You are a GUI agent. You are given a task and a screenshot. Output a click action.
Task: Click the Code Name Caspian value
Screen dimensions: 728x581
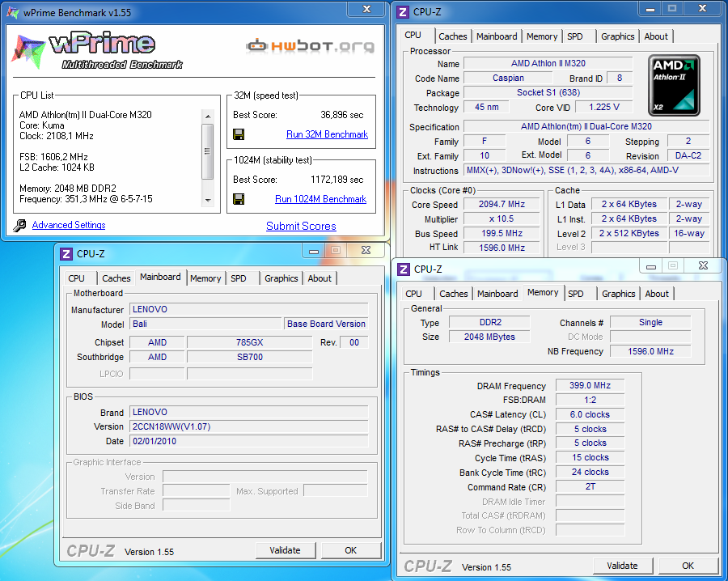coord(509,78)
